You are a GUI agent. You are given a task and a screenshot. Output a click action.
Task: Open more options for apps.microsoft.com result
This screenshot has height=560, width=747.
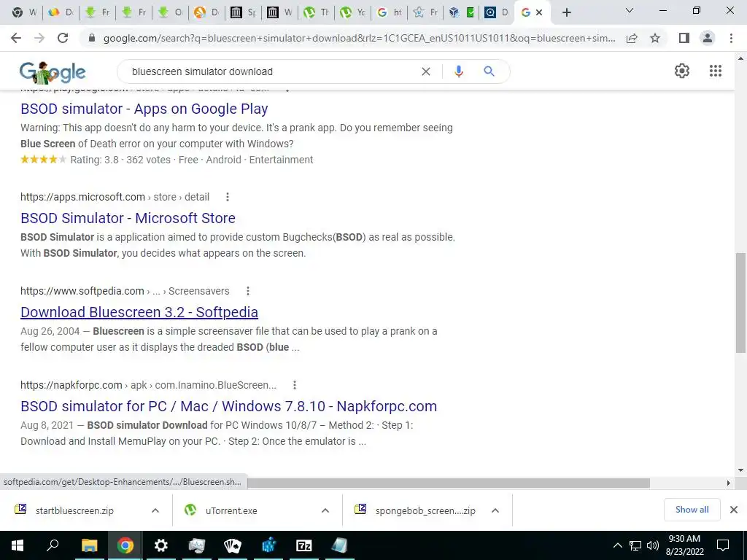point(228,197)
